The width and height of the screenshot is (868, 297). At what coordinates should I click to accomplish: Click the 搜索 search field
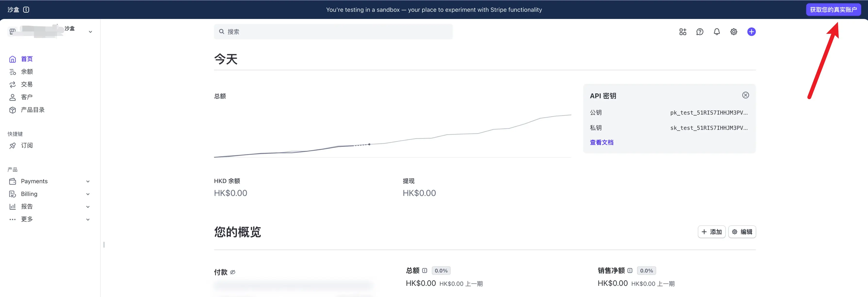tap(333, 32)
